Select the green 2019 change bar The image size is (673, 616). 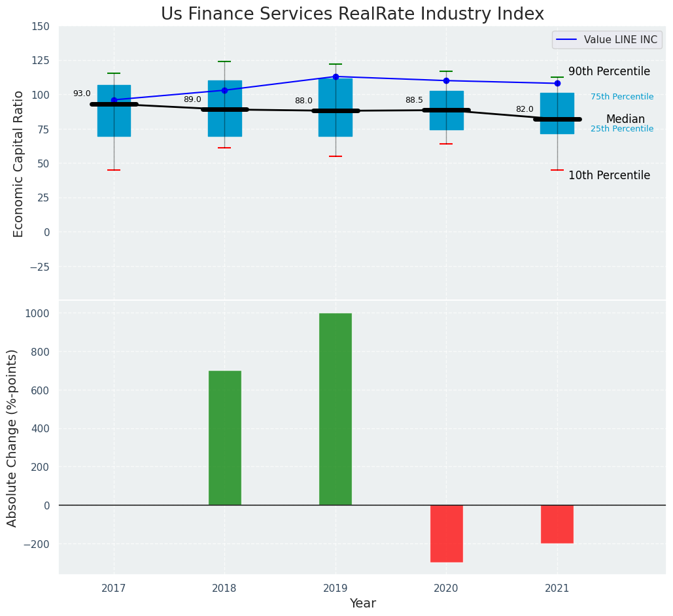(336, 409)
